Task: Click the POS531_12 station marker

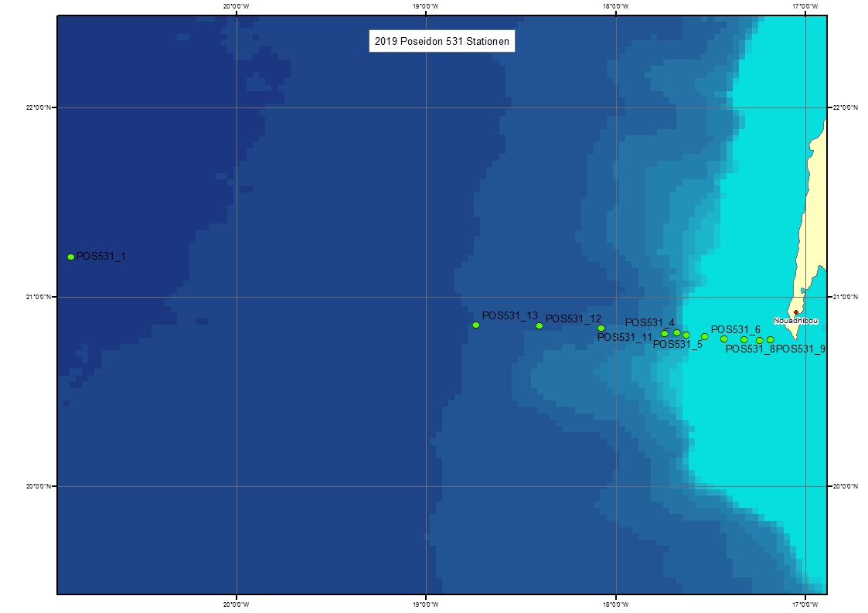Action: click(x=540, y=325)
